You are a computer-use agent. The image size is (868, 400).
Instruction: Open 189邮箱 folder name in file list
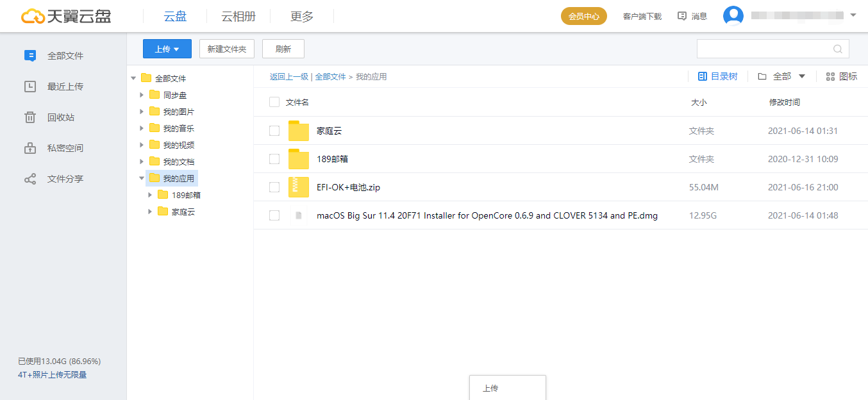click(333, 159)
